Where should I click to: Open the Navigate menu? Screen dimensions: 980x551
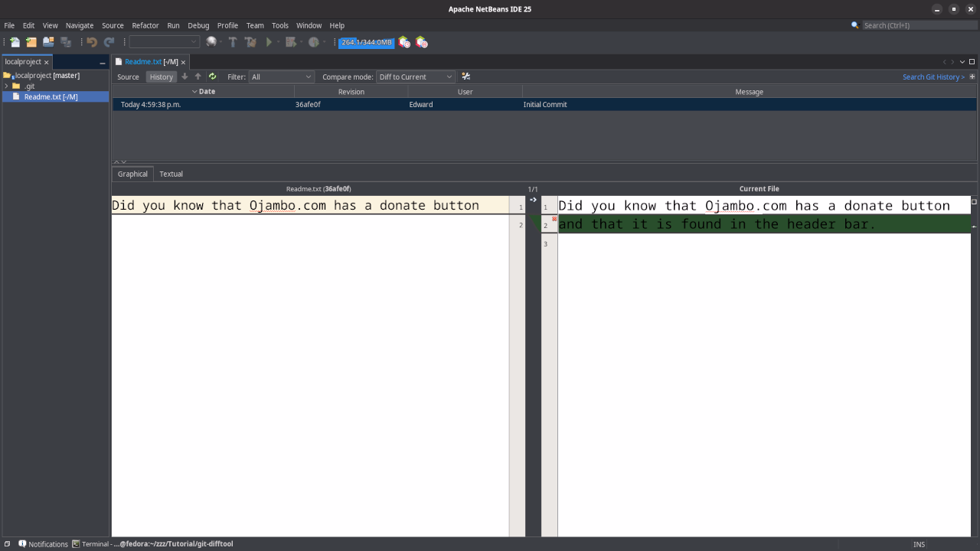80,25
